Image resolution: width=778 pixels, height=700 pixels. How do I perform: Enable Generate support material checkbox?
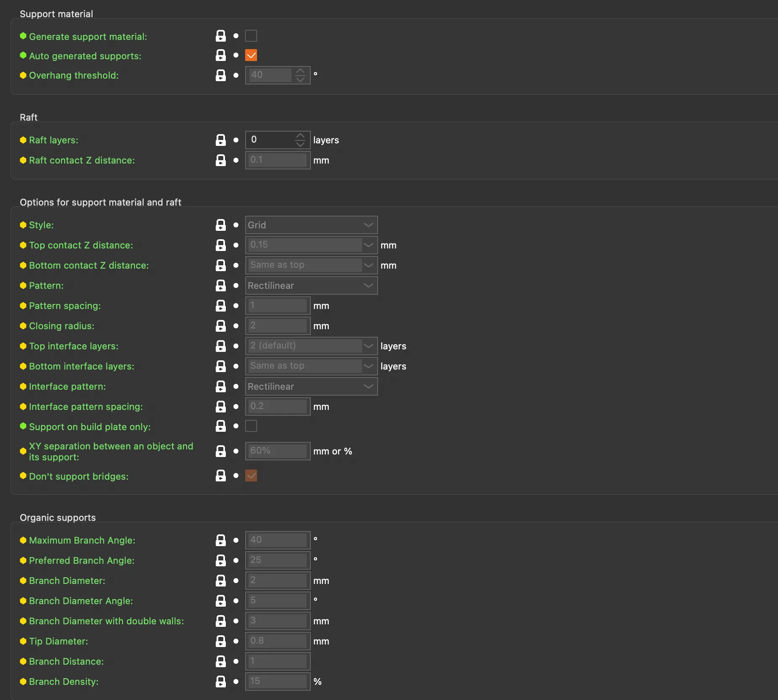click(x=251, y=36)
